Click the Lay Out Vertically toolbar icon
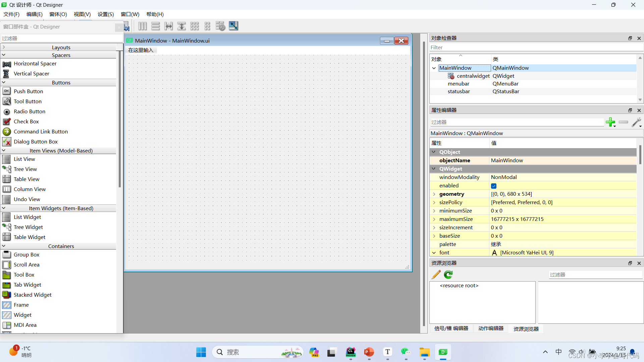 156,26
